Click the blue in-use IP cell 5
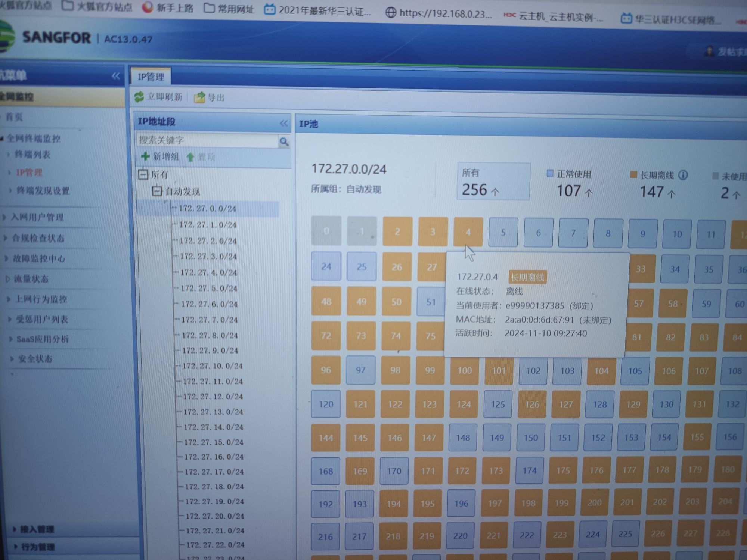The image size is (747, 560). tap(503, 233)
